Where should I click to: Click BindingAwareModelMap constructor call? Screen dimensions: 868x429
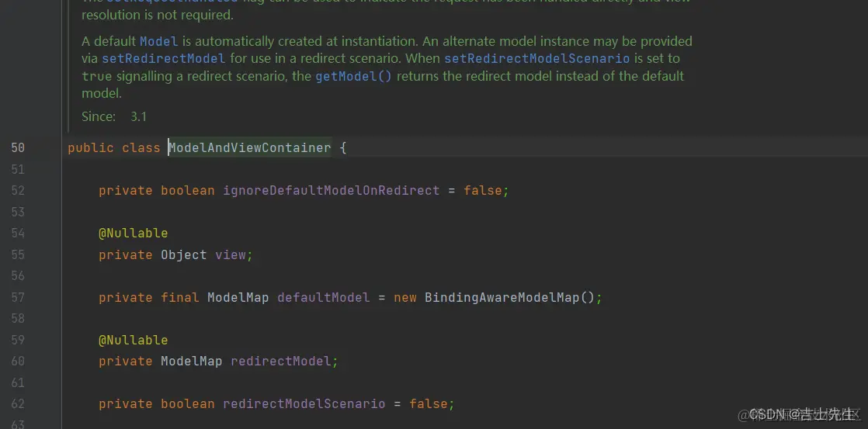click(502, 297)
